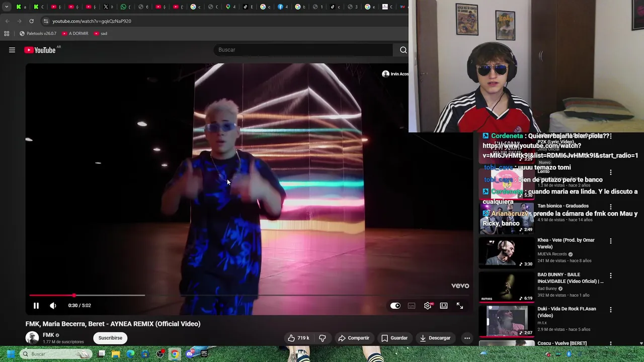Open the player settings gear menu
This screenshot has height=362, width=644.
428,306
